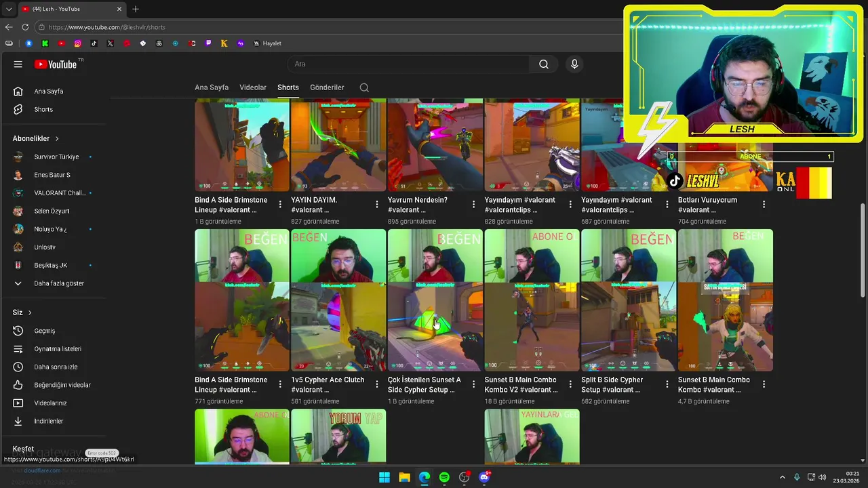Switch to the Videolar channel tab
The image size is (868, 488).
click(x=253, y=87)
